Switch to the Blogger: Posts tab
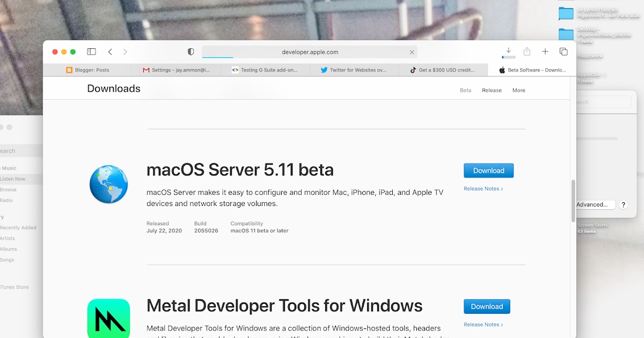 point(87,70)
